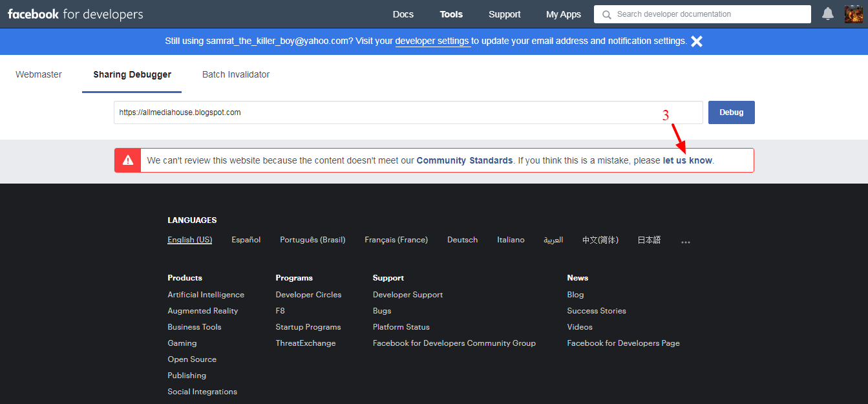
Task: Open the Docs menu
Action: click(x=403, y=14)
